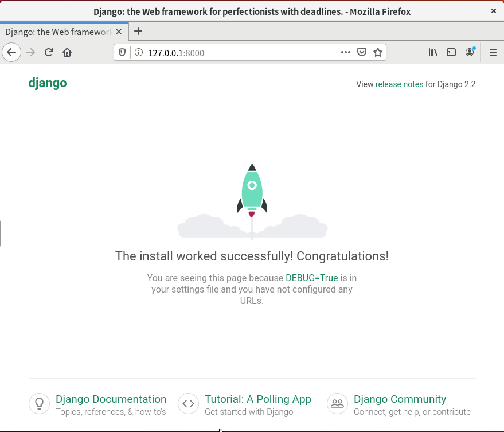Click the 'Get started with Django' text
The height and width of the screenshot is (432, 504).
coord(249,412)
